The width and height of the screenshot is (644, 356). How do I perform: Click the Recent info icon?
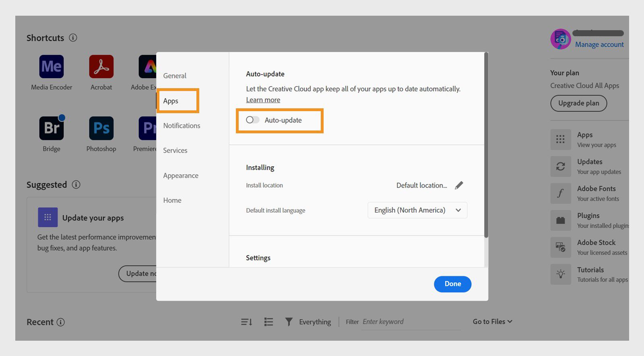(x=60, y=322)
